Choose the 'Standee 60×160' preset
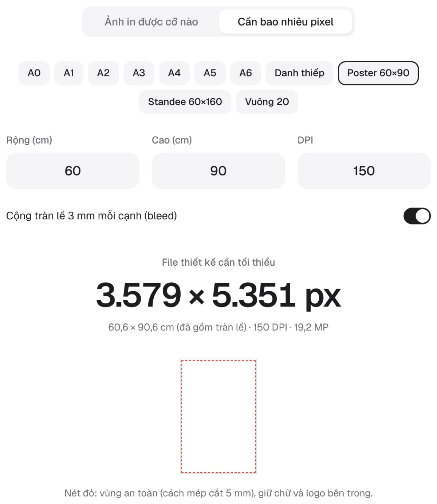This screenshot has width=437, height=504. pyautogui.click(x=185, y=102)
